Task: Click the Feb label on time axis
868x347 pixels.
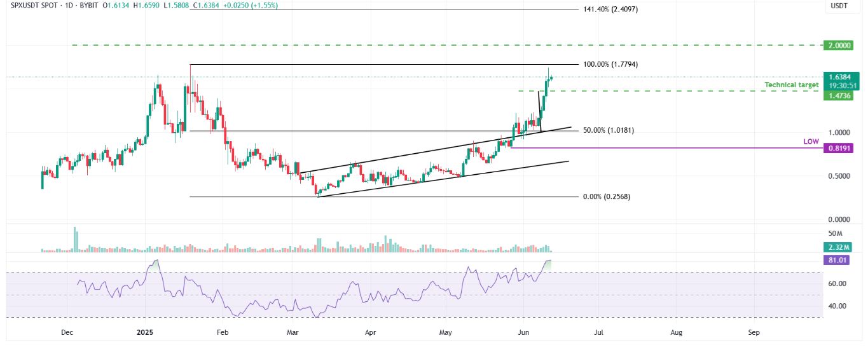Action: tap(221, 332)
